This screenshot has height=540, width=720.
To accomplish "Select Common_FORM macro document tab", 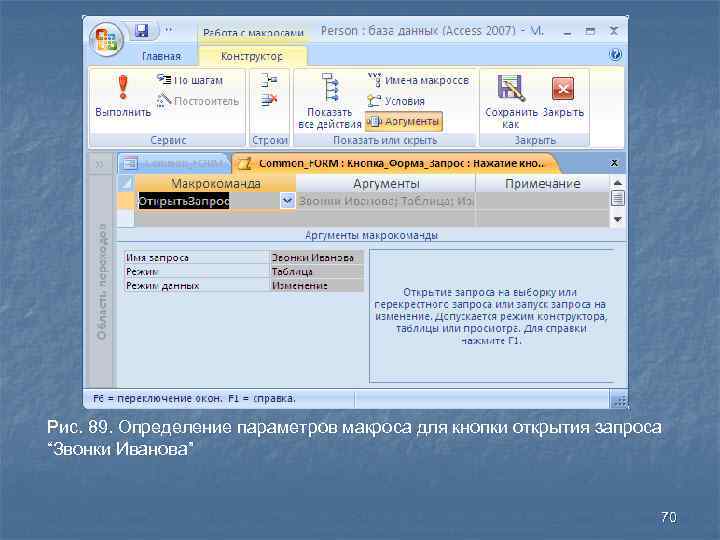I will click(395, 163).
